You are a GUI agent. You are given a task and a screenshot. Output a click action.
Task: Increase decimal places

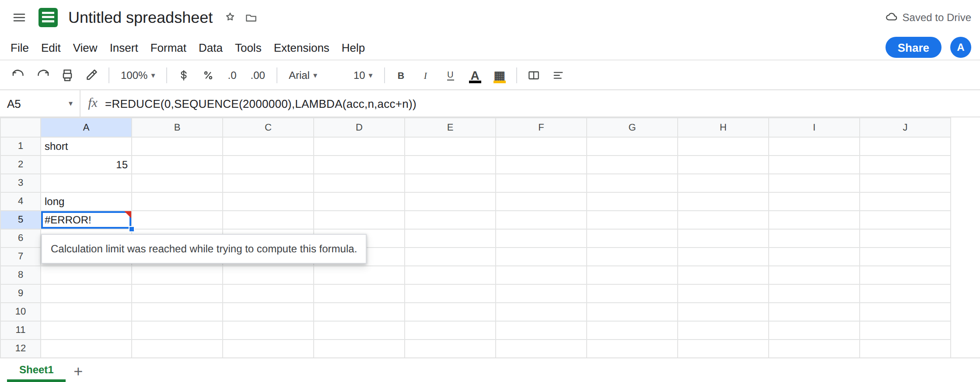click(258, 75)
